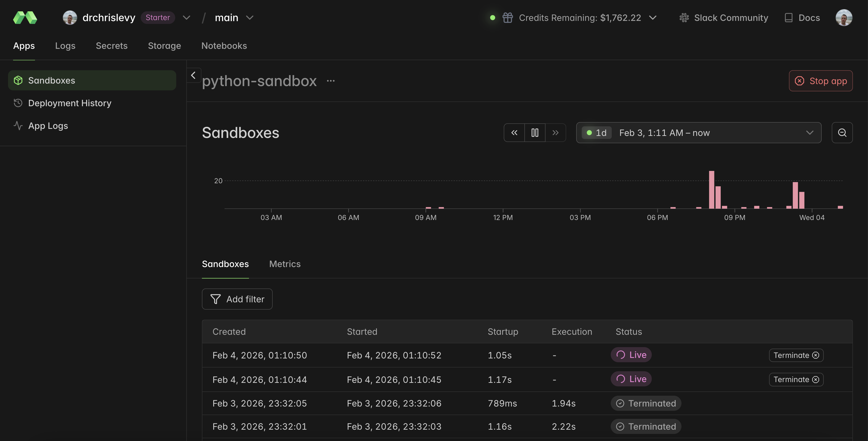Click the Live status badge on the first row
The width and height of the screenshot is (868, 441).
(x=631, y=355)
